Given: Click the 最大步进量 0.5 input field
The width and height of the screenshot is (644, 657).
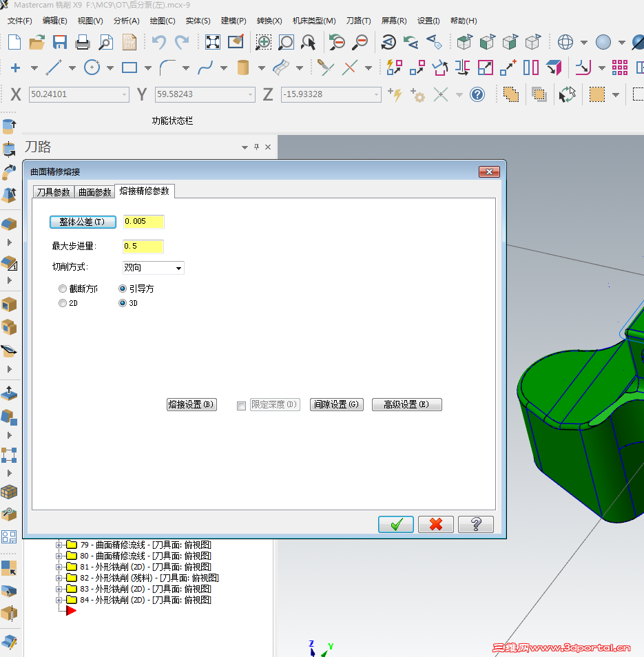Looking at the screenshot, I should tap(143, 247).
